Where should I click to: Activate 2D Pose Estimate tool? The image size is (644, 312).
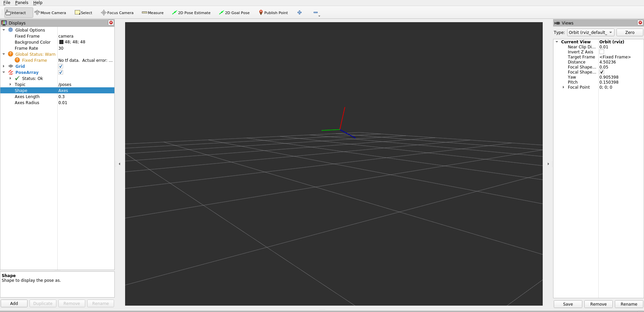tap(191, 13)
